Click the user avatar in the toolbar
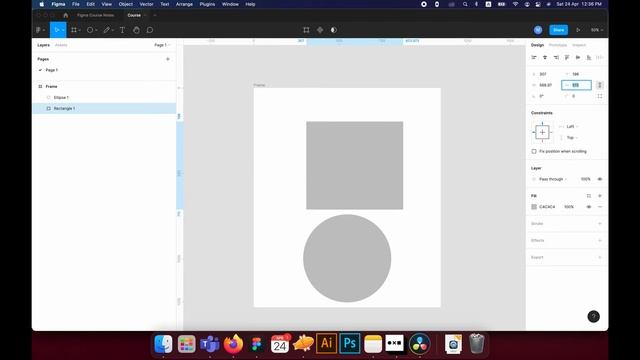Screen dimensions: 640x360 coord(538,30)
